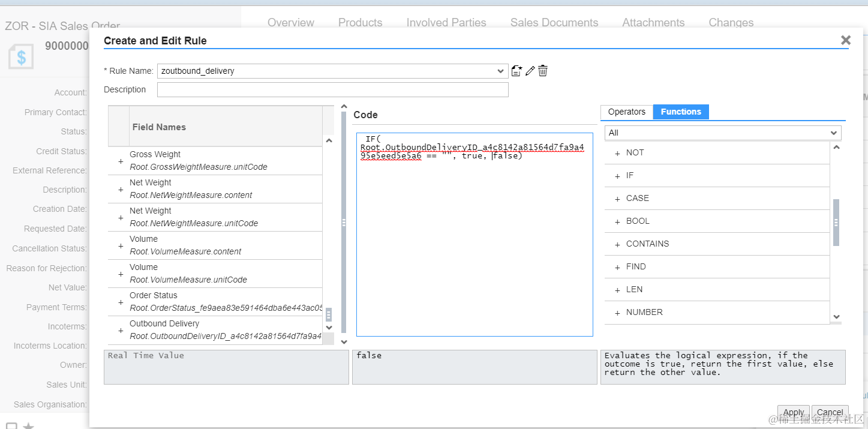This screenshot has height=429, width=868.
Task: Insert the CASE function via plus
Action: 617,199
